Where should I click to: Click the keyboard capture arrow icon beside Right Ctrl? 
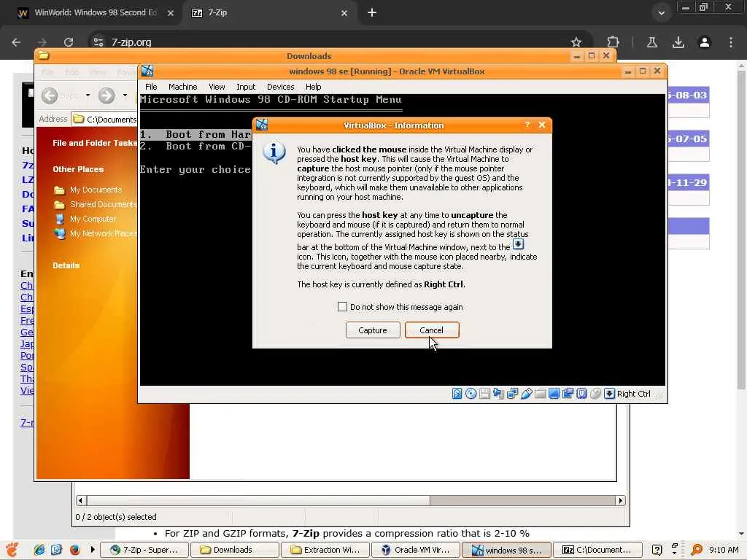coord(609,393)
